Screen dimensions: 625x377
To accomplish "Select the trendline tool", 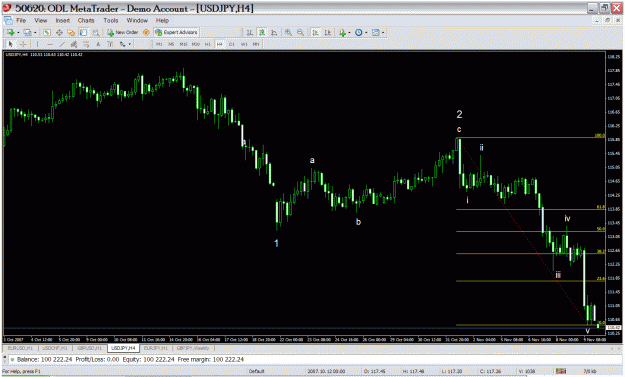I will 62,44.
